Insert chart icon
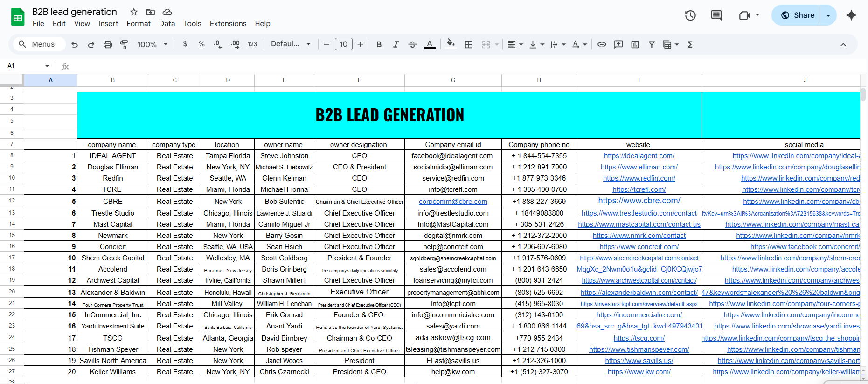Screen dimensions: 868x384 pyautogui.click(x=635, y=44)
